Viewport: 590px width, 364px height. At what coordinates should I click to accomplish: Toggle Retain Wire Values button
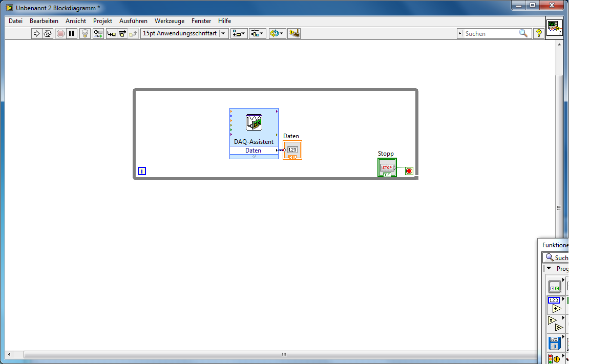98,33
